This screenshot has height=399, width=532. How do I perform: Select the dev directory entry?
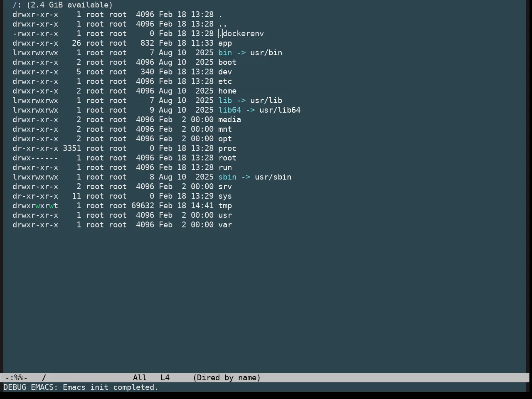[225, 72]
